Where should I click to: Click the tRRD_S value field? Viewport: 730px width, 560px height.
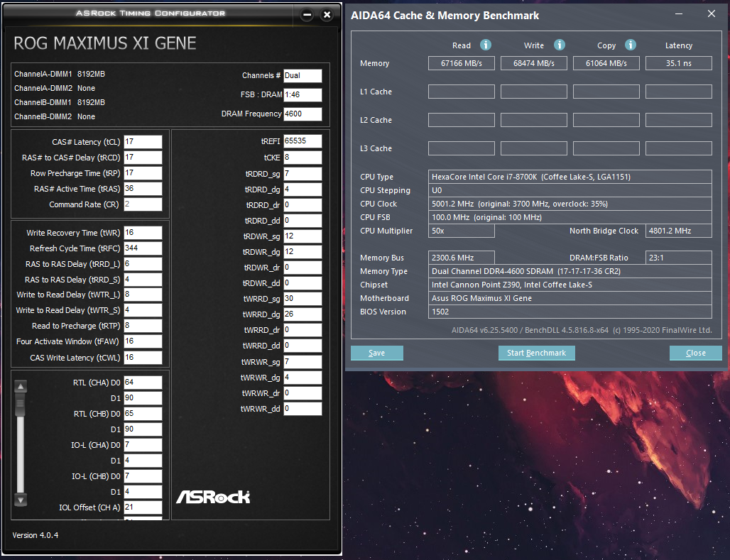point(143,280)
